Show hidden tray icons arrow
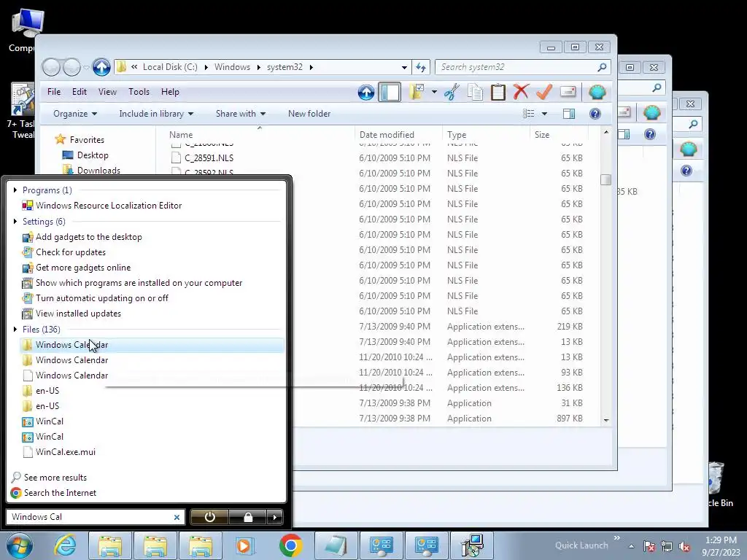The image size is (747, 560). pyautogui.click(x=631, y=546)
